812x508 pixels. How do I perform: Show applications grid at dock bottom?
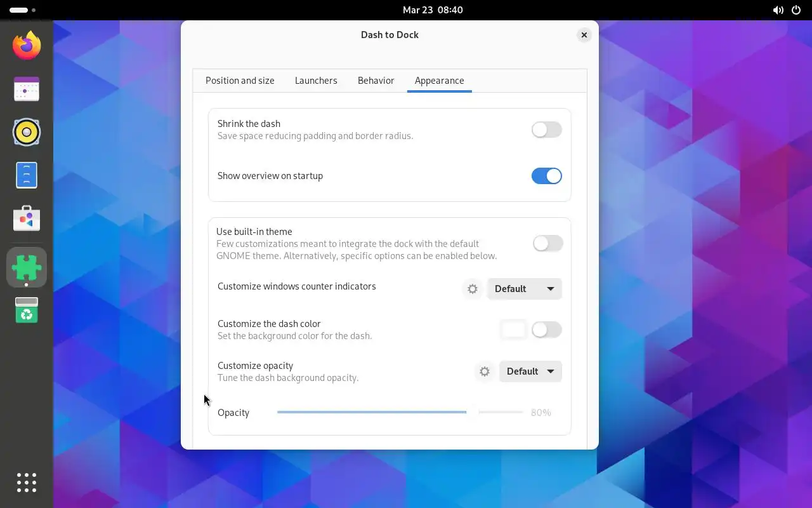tap(27, 483)
